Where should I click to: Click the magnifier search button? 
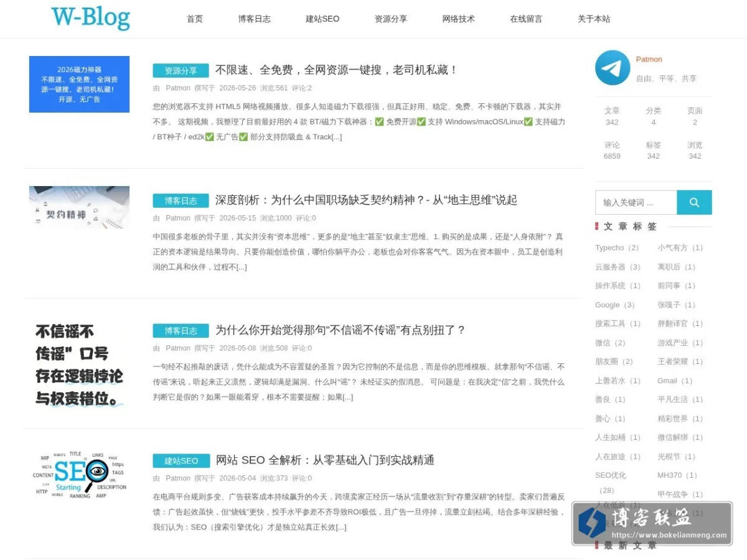694,202
